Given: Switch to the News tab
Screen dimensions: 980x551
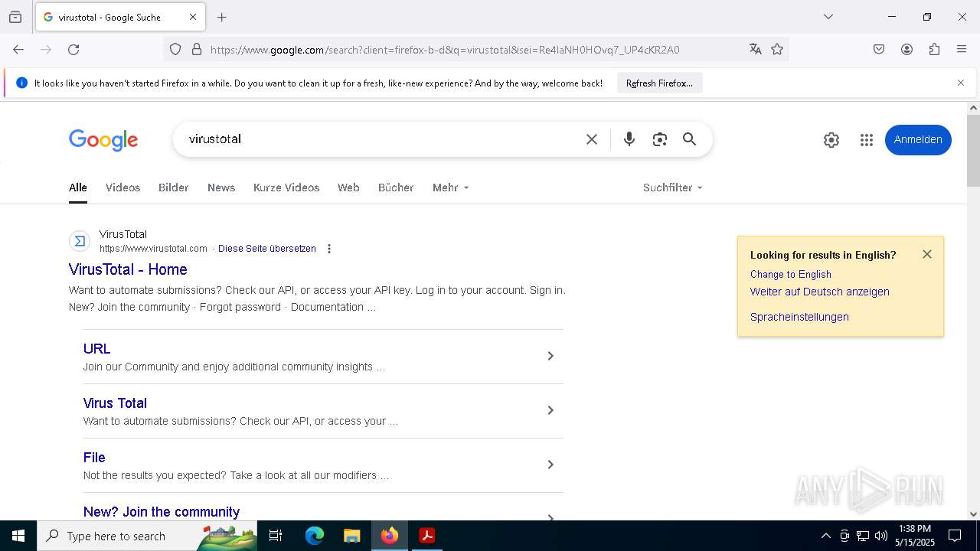Looking at the screenshot, I should coord(221,187).
